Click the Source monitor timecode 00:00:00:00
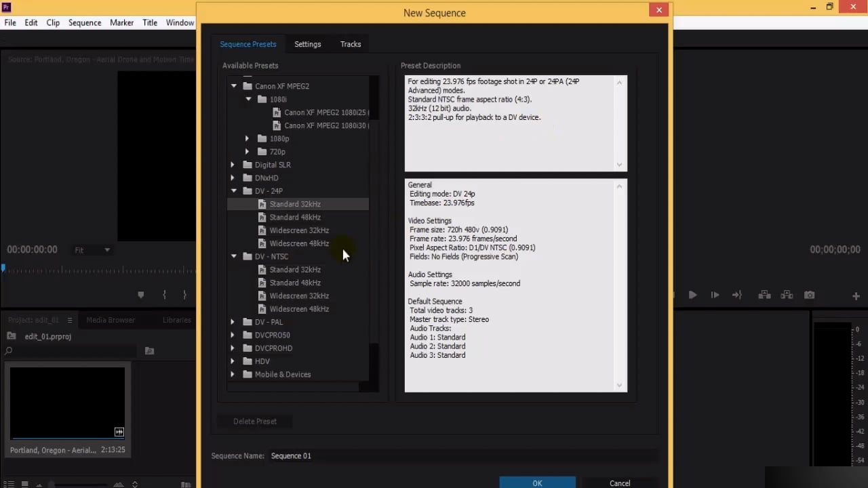This screenshot has width=868, height=488. [x=32, y=249]
